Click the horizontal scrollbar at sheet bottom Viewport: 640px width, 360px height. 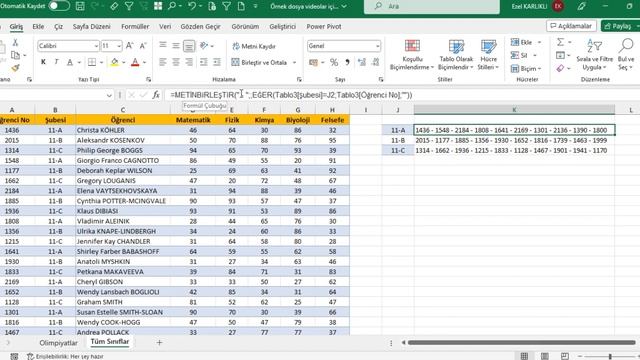tap(521, 342)
